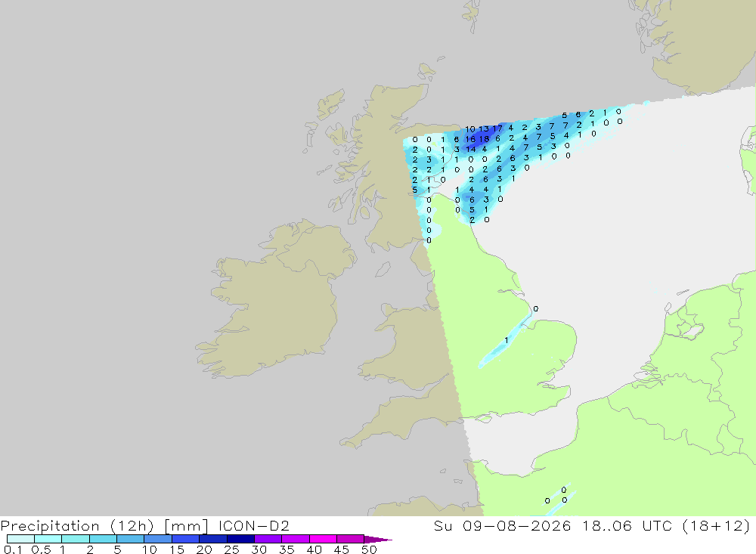Click the legend label 35
Image resolution: width=756 pixels, height=554 pixels.
click(x=287, y=549)
